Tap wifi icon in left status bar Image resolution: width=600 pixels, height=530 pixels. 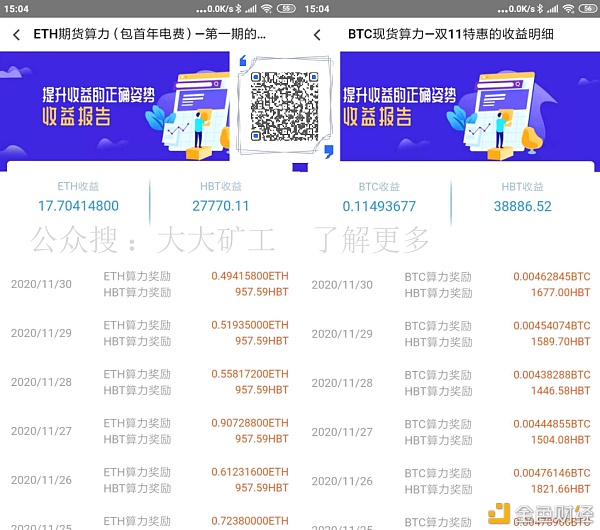(x=267, y=8)
